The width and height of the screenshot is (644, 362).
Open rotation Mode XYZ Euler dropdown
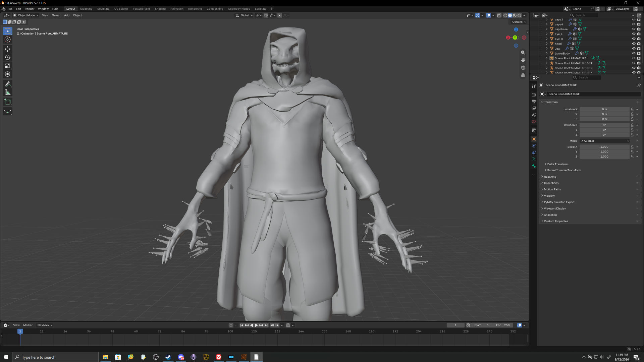[605, 141]
